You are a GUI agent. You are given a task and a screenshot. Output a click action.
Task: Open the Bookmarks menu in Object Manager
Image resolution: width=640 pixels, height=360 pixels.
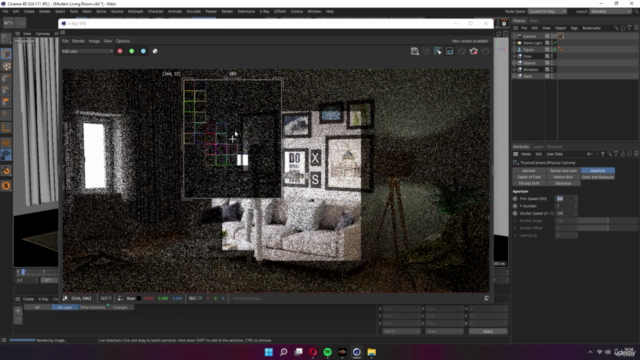coord(591,28)
